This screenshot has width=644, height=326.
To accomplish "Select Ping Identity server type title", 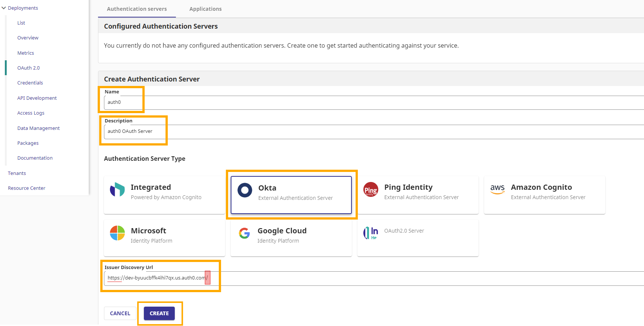I will pos(408,187).
